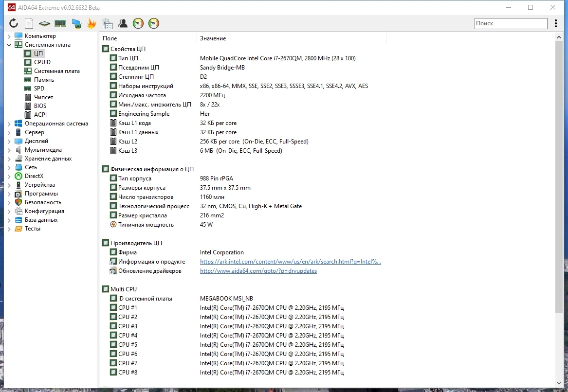Click the Хранение данных disk icon
The image size is (568, 392).
18,159
